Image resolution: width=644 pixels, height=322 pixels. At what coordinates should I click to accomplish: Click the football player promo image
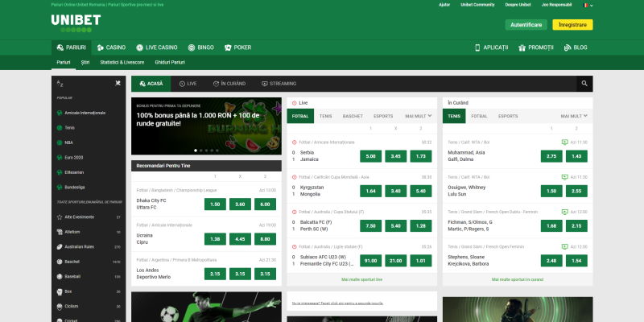[206, 307]
